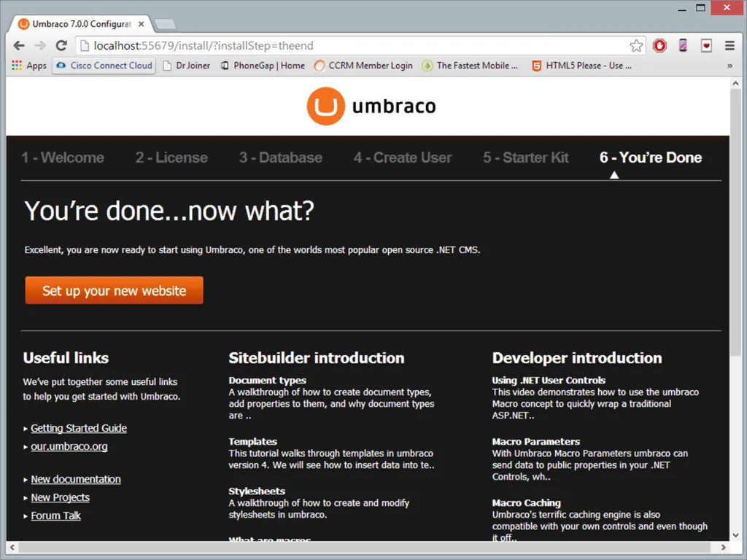Image resolution: width=747 pixels, height=560 pixels.
Task: Click the Umbraco logo at top
Action: point(371,106)
